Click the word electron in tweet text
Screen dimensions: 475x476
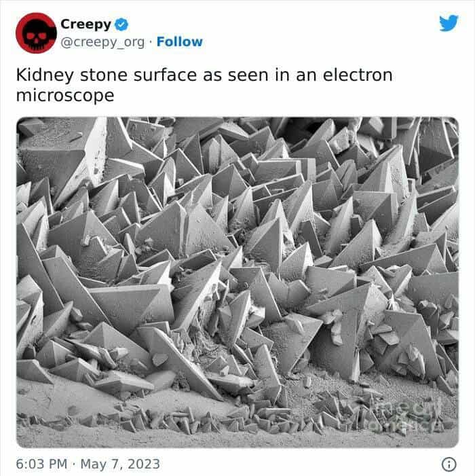[358, 75]
